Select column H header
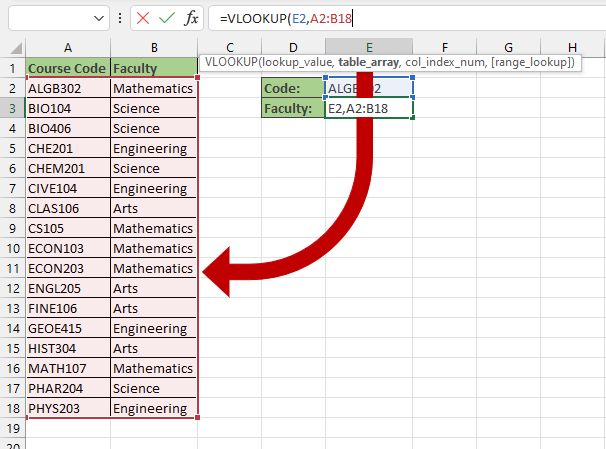The image size is (606, 449). [x=572, y=47]
